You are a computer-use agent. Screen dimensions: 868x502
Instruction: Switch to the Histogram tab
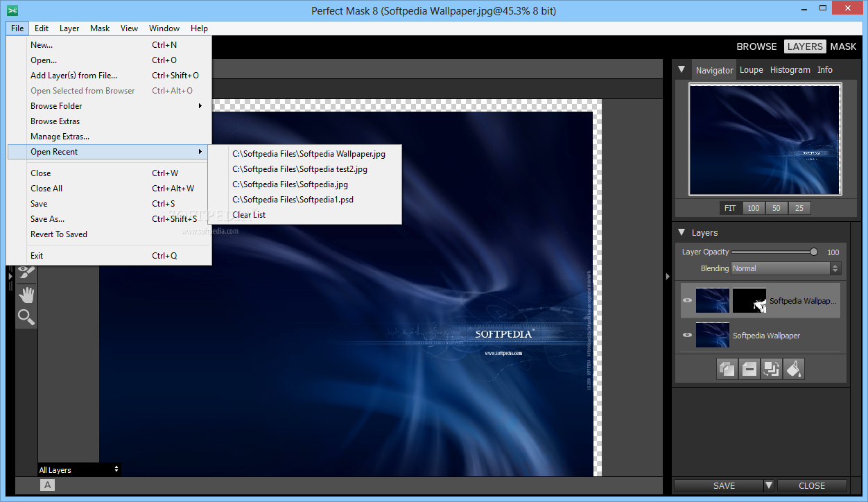click(x=790, y=70)
